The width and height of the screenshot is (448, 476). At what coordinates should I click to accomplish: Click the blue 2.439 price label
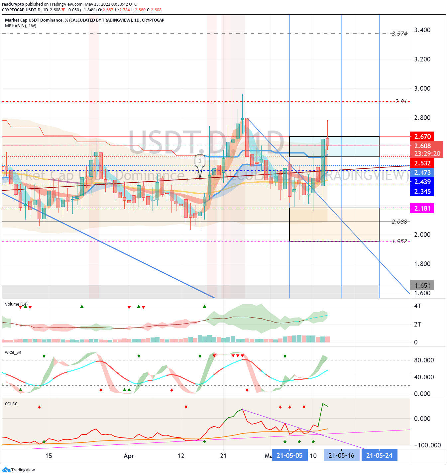422,182
